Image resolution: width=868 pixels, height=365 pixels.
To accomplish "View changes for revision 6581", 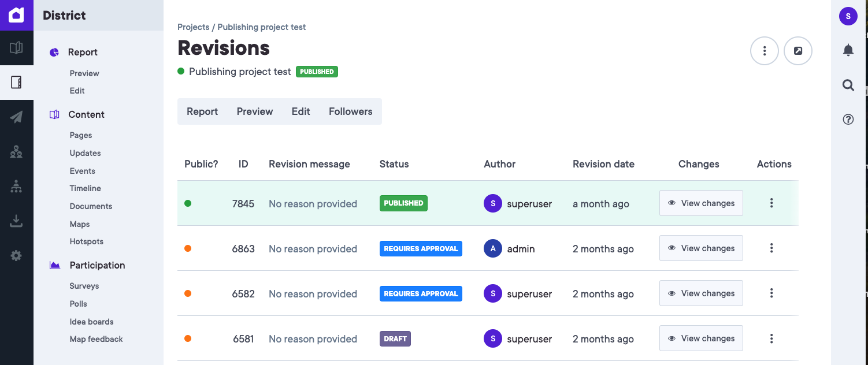I will [700, 338].
